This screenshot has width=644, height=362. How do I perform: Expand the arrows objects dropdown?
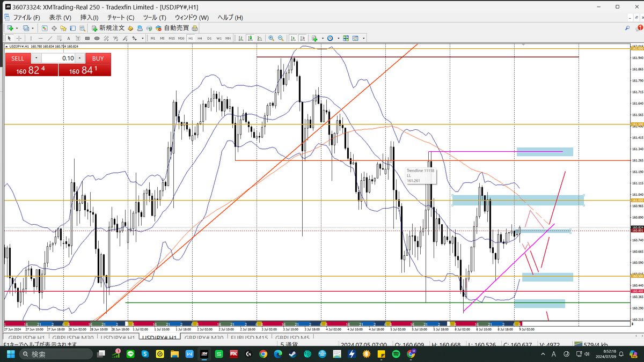point(143,38)
